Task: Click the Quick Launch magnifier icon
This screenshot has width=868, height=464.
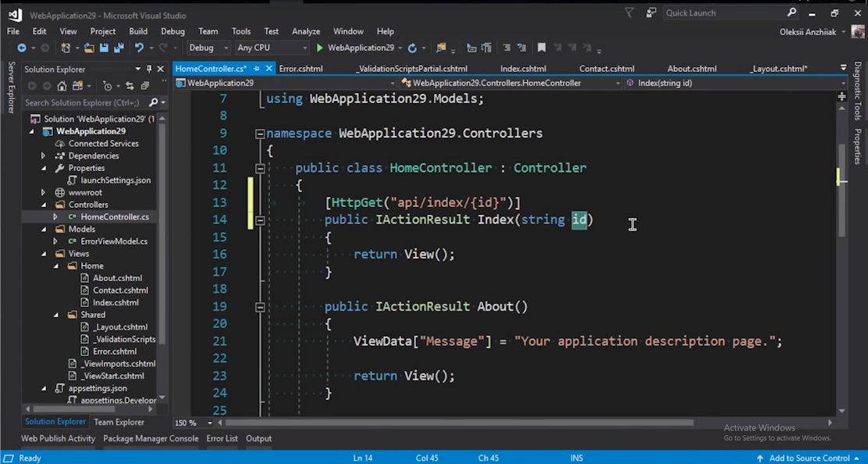Action: click(792, 12)
